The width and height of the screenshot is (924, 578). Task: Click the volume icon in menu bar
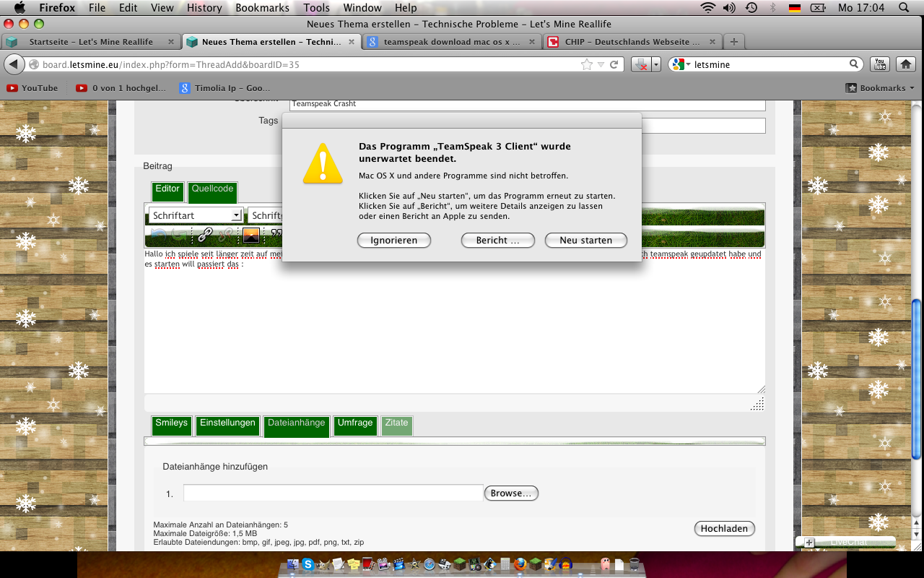pos(729,8)
